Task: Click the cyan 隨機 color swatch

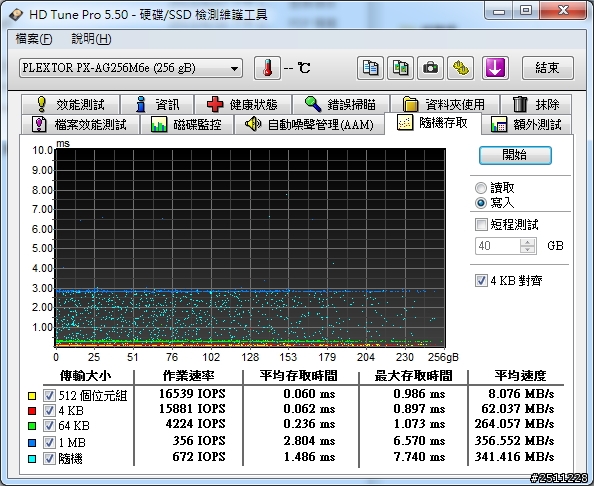Action: pos(32,459)
